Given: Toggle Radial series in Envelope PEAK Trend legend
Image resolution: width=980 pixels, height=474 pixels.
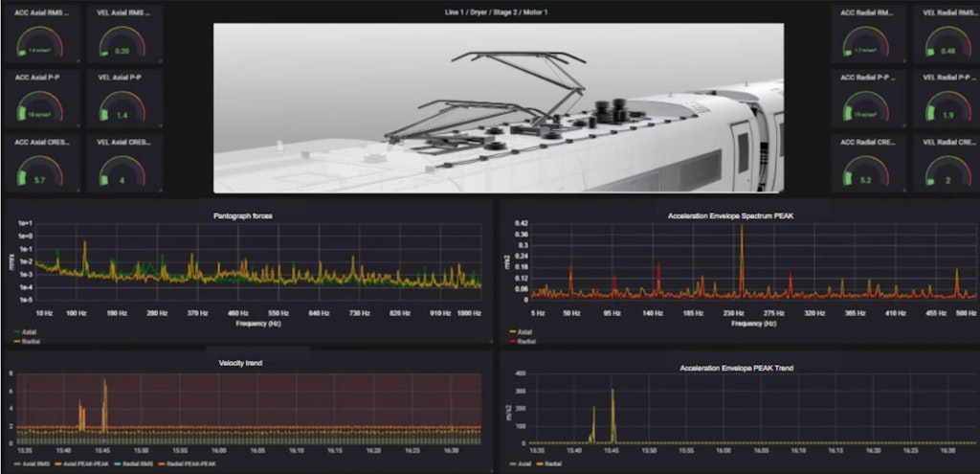Looking at the screenshot, I should [550, 464].
